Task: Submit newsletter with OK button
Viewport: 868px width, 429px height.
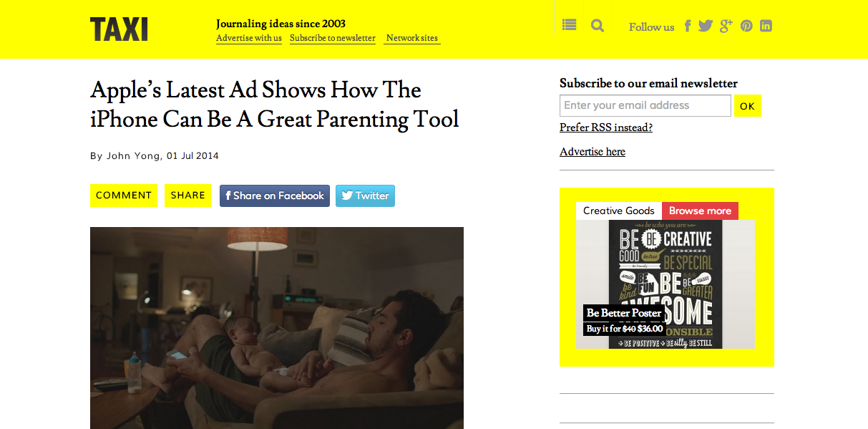Action: 748,106
